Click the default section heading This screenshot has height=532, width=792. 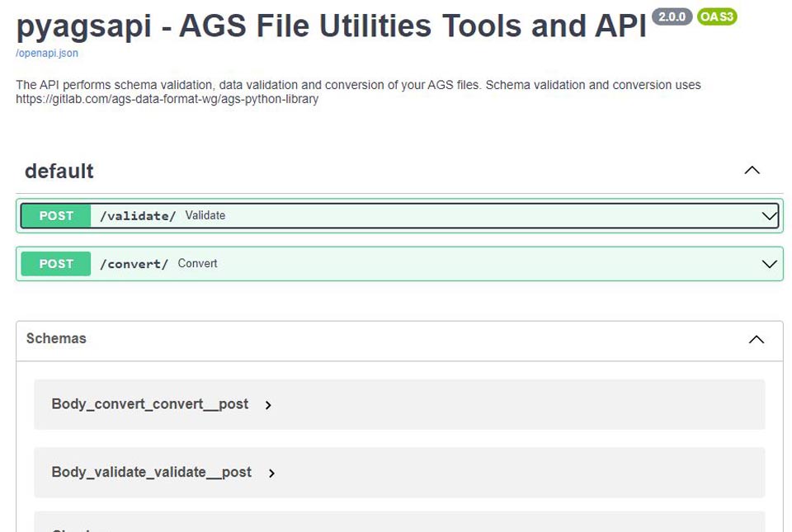59,171
